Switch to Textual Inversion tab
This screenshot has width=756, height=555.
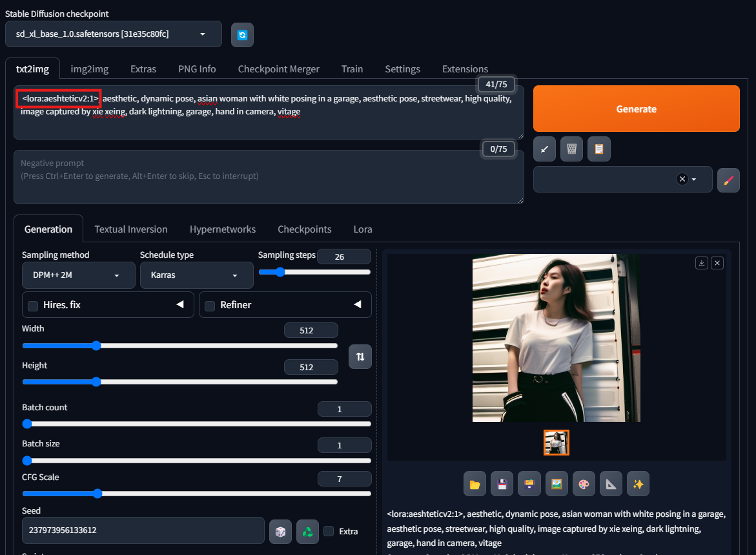[131, 229]
